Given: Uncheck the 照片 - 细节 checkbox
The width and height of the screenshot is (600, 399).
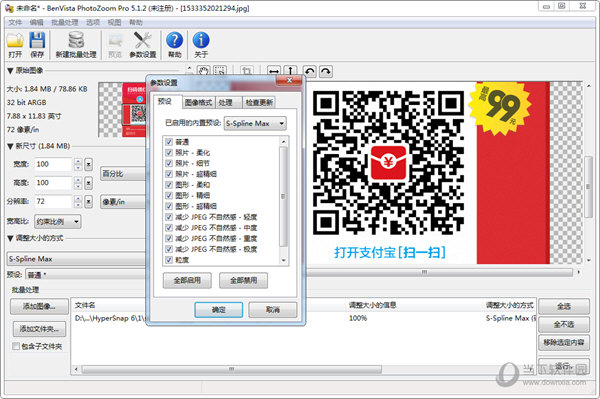Looking at the screenshot, I should (x=169, y=163).
